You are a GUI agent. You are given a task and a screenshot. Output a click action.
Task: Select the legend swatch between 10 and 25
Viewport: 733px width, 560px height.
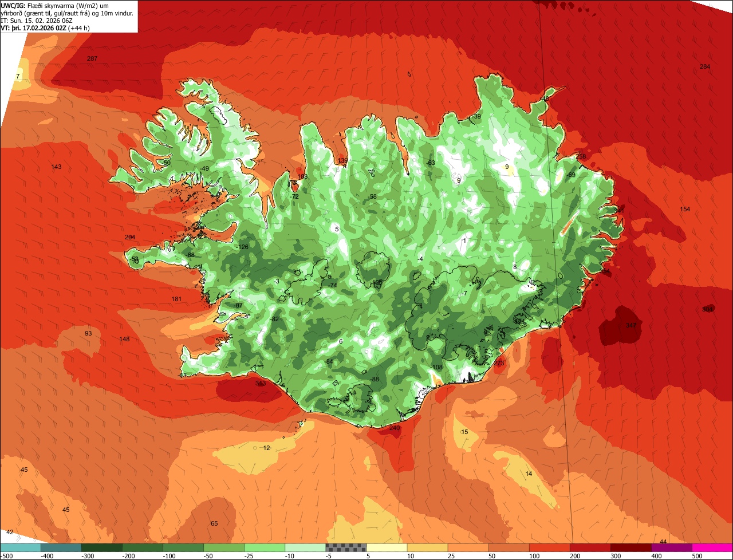(428, 547)
